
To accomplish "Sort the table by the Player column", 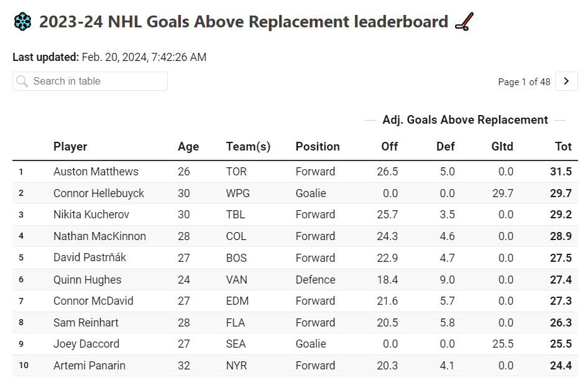I will click(x=70, y=147).
